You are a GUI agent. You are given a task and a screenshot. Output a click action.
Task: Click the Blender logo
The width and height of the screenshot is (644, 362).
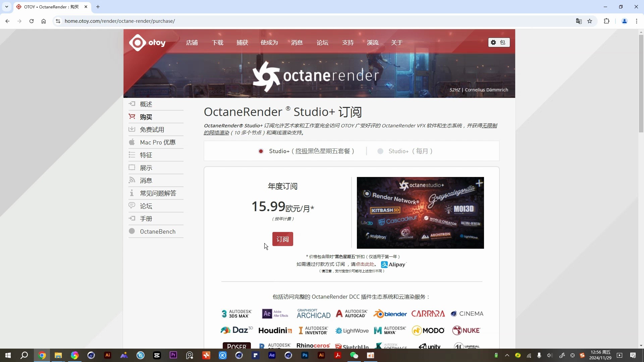(x=390, y=314)
